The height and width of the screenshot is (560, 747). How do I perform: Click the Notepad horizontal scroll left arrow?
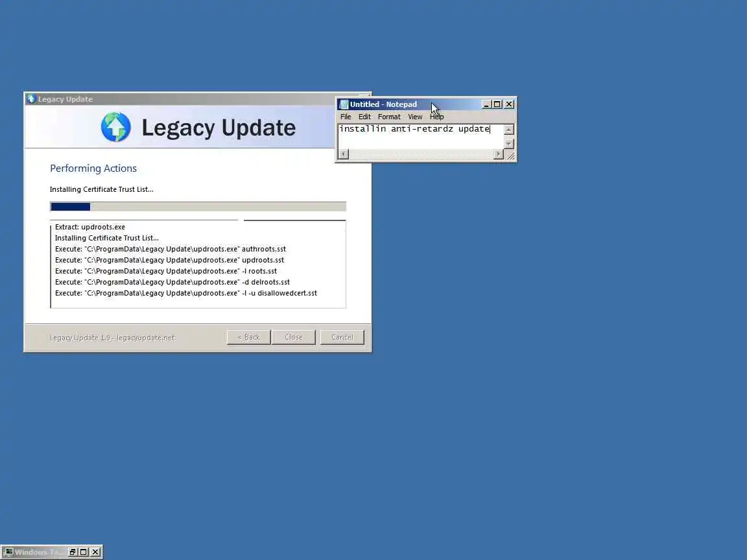coord(343,154)
